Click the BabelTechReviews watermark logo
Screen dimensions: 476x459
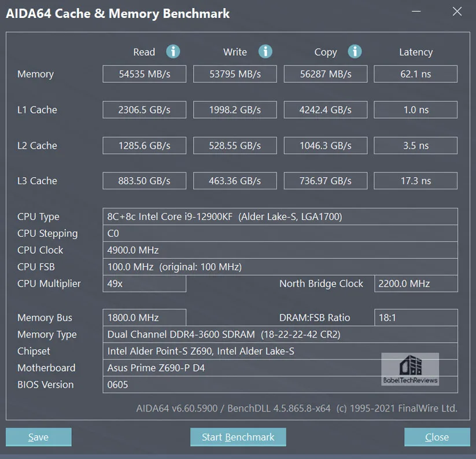tap(410, 369)
